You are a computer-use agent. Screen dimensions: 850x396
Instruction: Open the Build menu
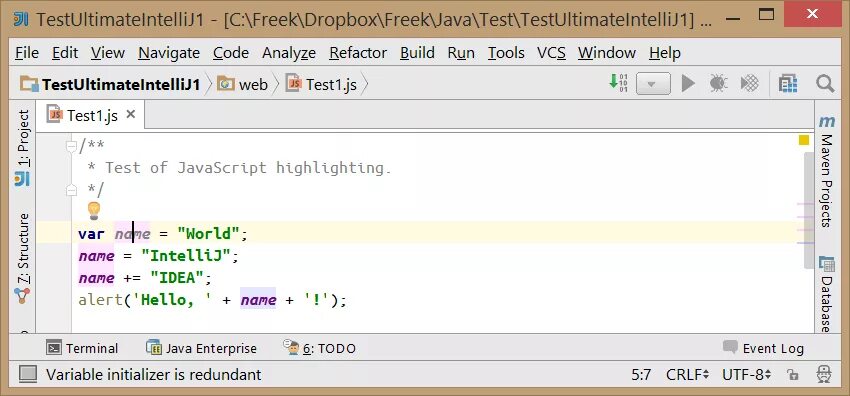click(417, 53)
